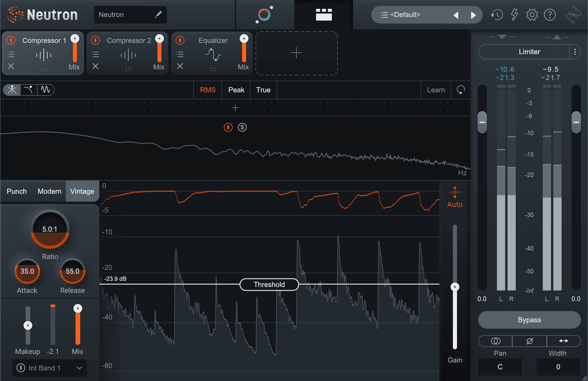The image size is (588, 381).
Task: Select the Vintage compressor mode tab
Action: click(x=82, y=191)
